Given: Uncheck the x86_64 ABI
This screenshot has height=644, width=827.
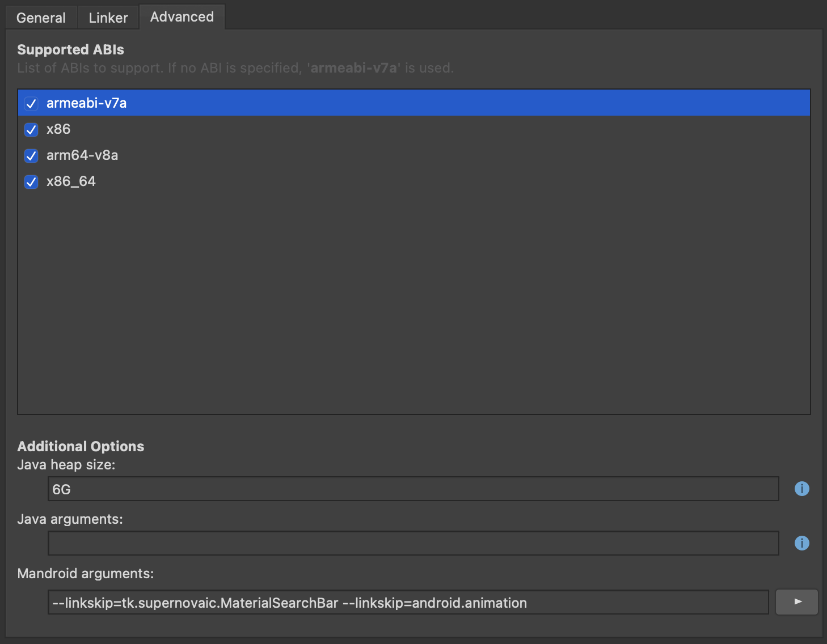Looking at the screenshot, I should click(31, 181).
